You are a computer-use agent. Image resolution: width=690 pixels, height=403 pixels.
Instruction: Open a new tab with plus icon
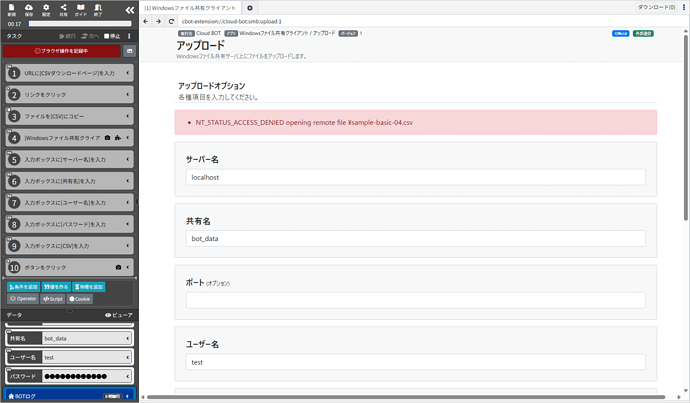(250, 8)
